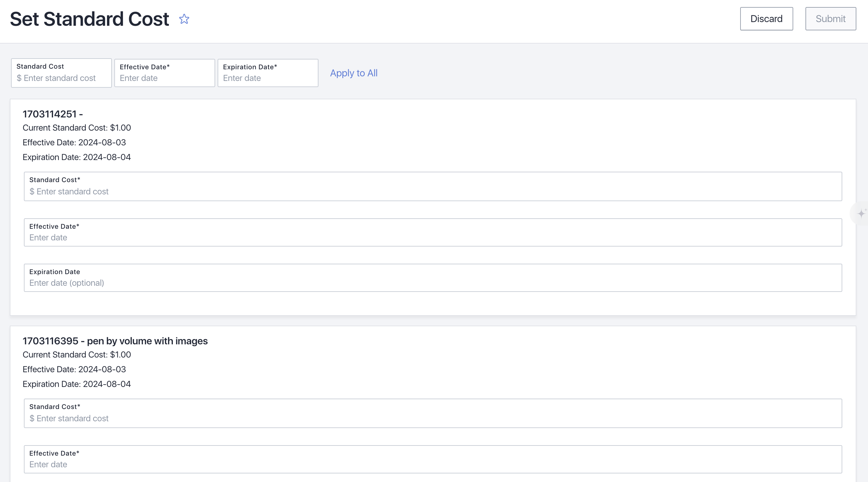
Task: Open the sparkle assistant icon at right edge
Action: pos(861,213)
